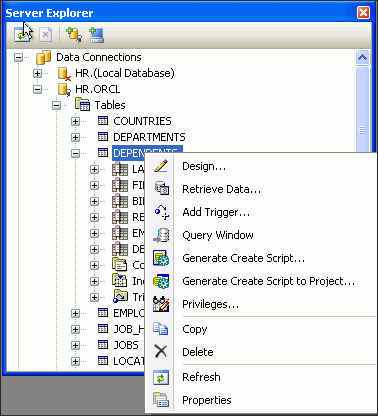Screen dimensions: 378x416
Task: Click the LA... column icon
Action: pyautogui.click(x=120, y=169)
